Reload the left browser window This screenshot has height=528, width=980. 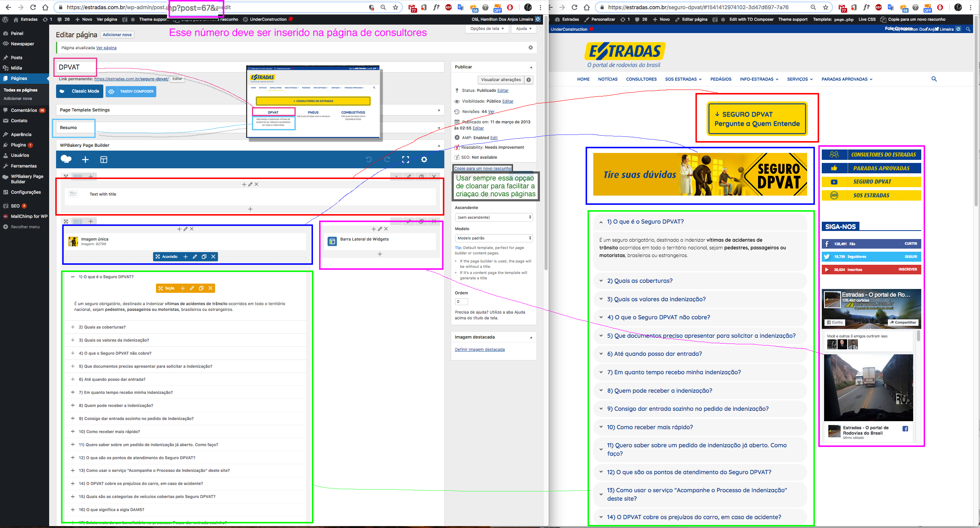point(33,7)
